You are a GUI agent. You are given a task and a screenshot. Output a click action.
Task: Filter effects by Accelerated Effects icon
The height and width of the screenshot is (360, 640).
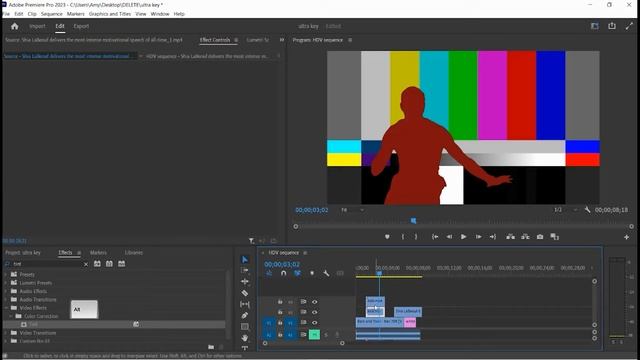(x=97, y=264)
